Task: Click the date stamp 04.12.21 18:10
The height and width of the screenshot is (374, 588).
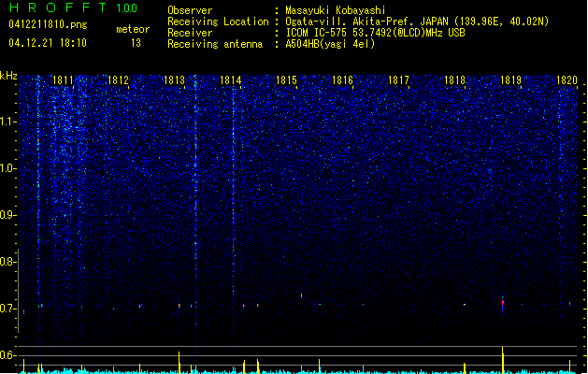Action: [x=48, y=43]
